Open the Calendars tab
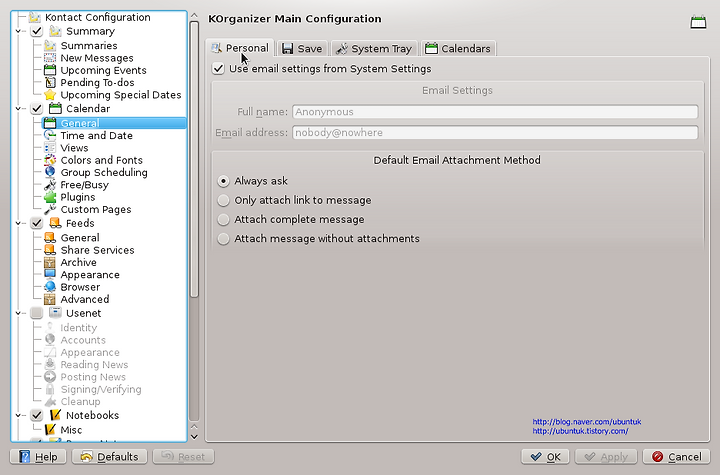This screenshot has width=720, height=475. (458, 49)
